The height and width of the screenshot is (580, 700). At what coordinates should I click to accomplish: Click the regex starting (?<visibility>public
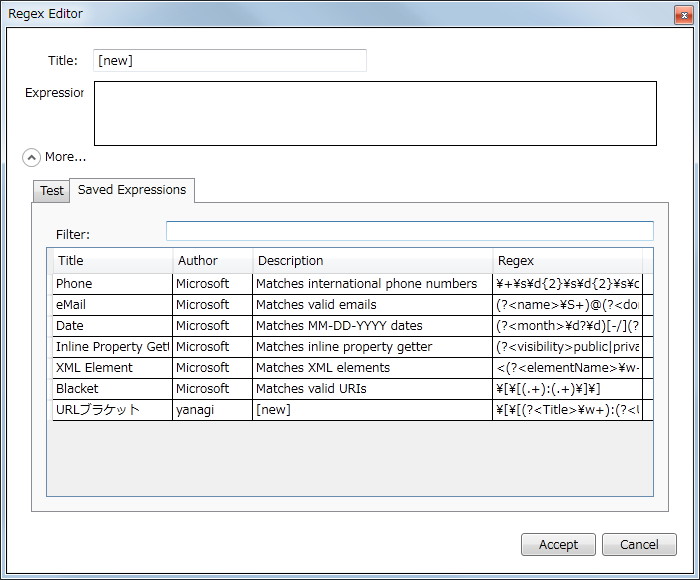pyautogui.click(x=567, y=347)
